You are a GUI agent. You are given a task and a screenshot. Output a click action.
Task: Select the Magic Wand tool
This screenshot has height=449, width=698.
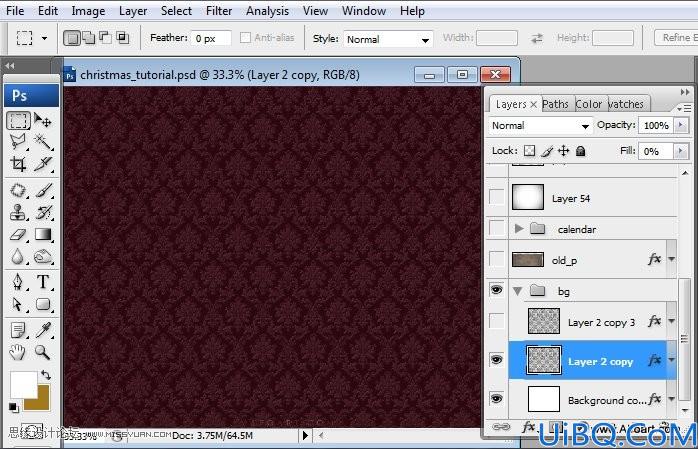pos(43,142)
